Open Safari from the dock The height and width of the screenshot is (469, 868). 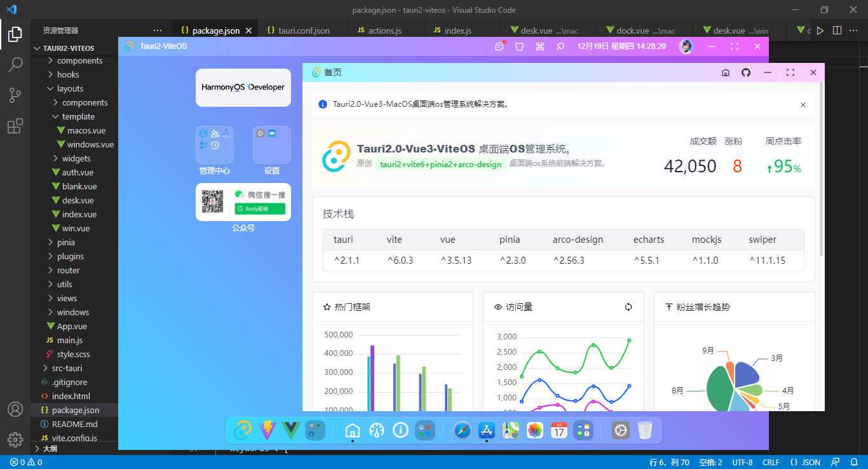click(462, 430)
